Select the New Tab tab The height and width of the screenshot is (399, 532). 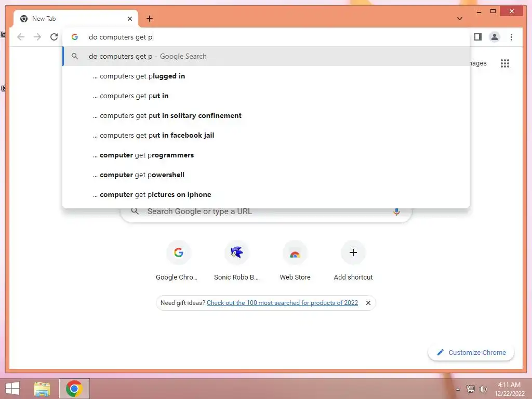(x=76, y=19)
